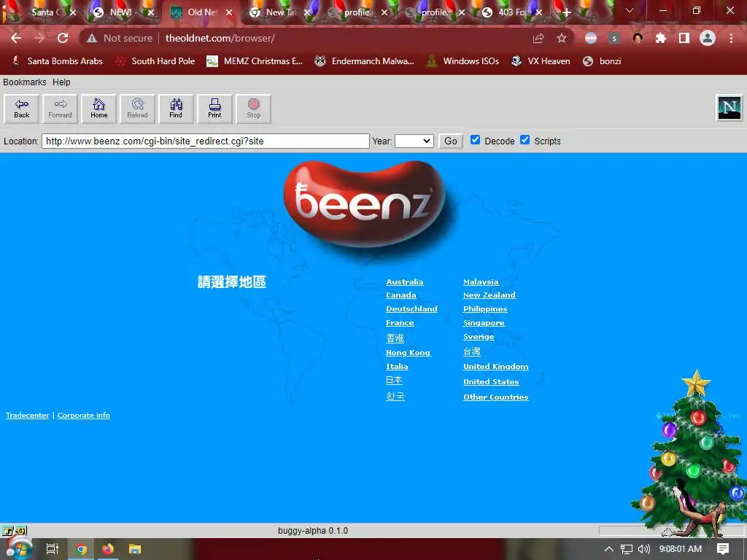Click the Singapore link

[x=484, y=323]
